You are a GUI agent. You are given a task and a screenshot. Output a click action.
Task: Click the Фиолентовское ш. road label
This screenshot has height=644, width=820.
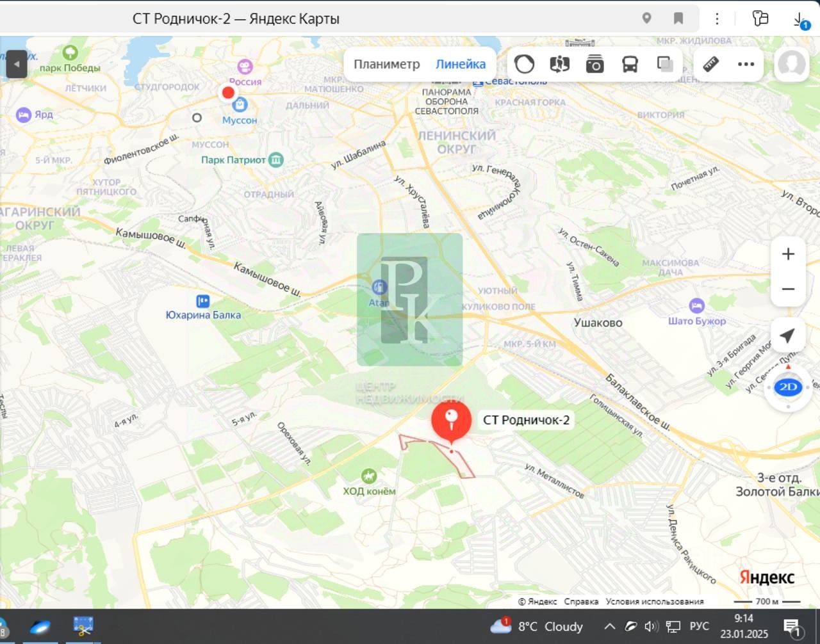[x=142, y=149]
